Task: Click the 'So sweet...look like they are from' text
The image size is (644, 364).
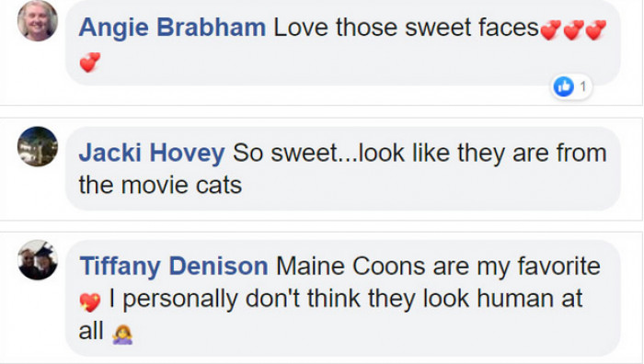Action: (x=420, y=153)
